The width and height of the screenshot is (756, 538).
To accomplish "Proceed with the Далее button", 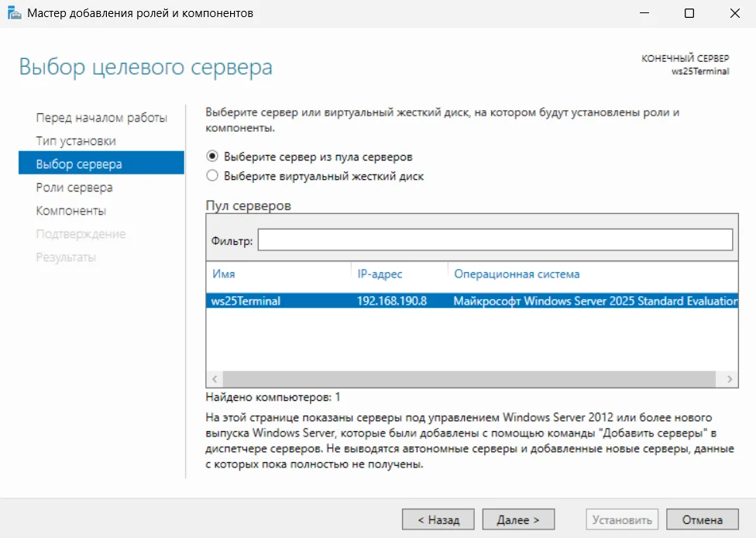I will point(518,519).
